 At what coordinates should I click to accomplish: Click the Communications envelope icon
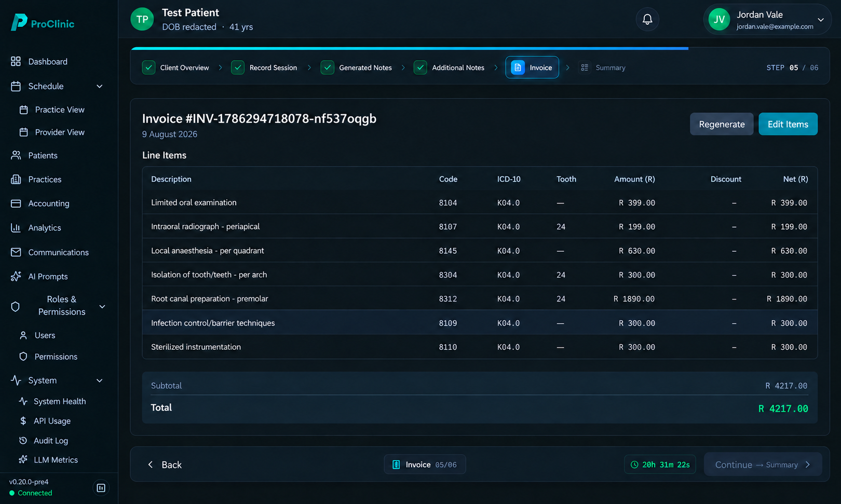click(x=16, y=252)
